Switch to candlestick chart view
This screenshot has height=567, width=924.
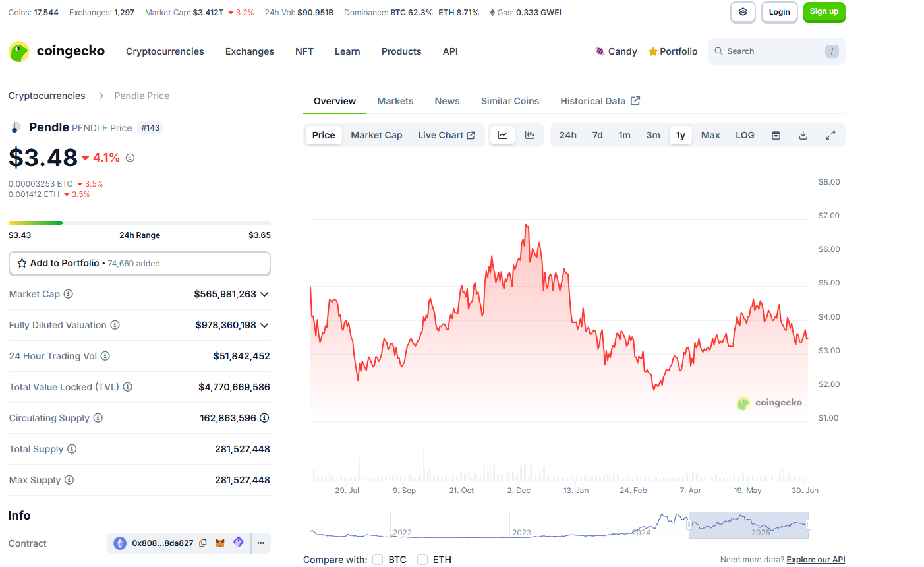[529, 135]
